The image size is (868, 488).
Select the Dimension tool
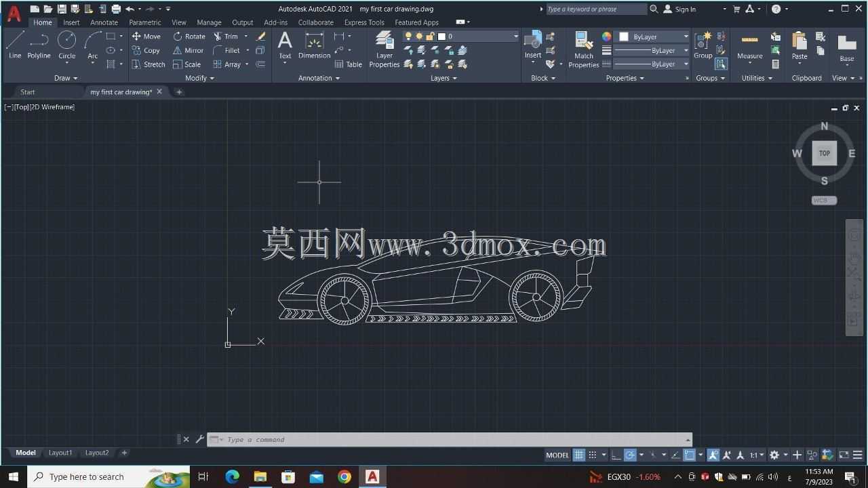(314, 45)
